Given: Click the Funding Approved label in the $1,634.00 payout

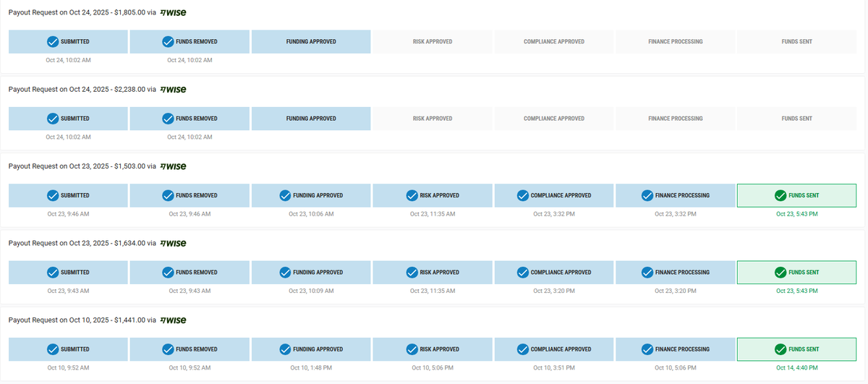Looking at the screenshot, I should pos(318,273).
